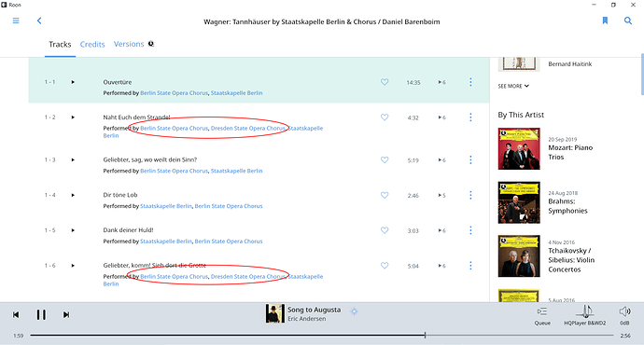Show versions count for track 1-2
The height and width of the screenshot is (345, 644).
pyautogui.click(x=441, y=117)
